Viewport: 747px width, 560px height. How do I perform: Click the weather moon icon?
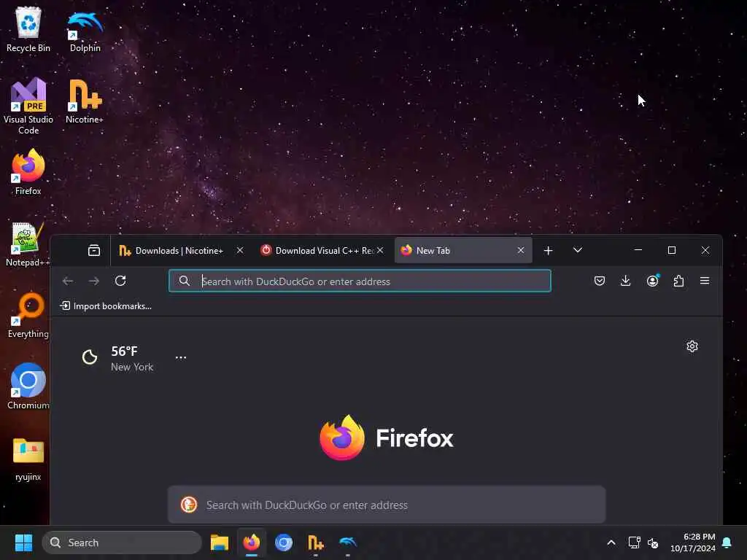[x=90, y=357]
